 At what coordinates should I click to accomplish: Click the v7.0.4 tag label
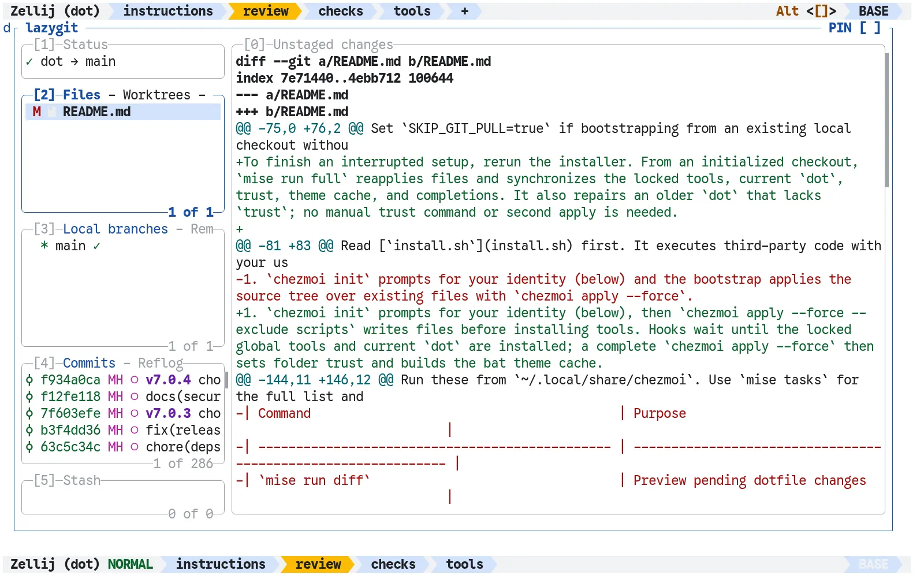coord(168,380)
